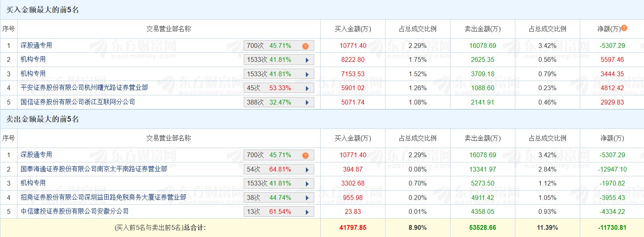644x237 pixels.
Task: Click the 深股通专用 name in the buy table
Action: point(36,45)
